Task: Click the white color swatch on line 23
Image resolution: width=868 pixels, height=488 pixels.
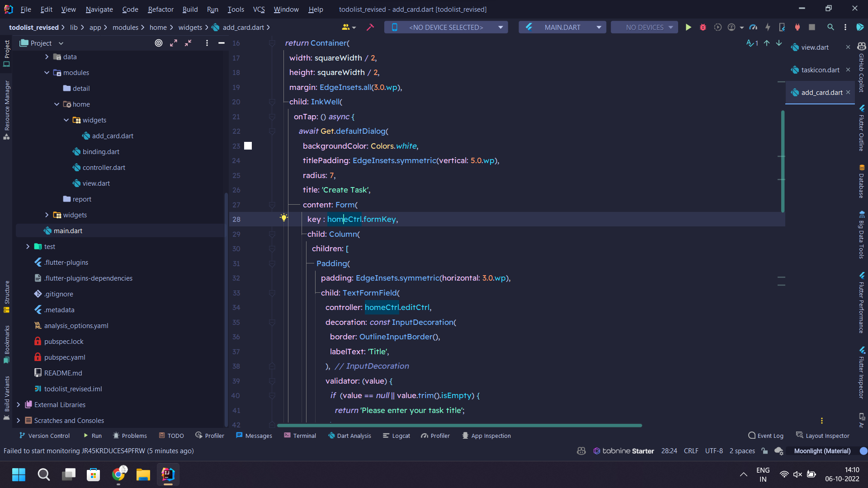Action: (248, 146)
